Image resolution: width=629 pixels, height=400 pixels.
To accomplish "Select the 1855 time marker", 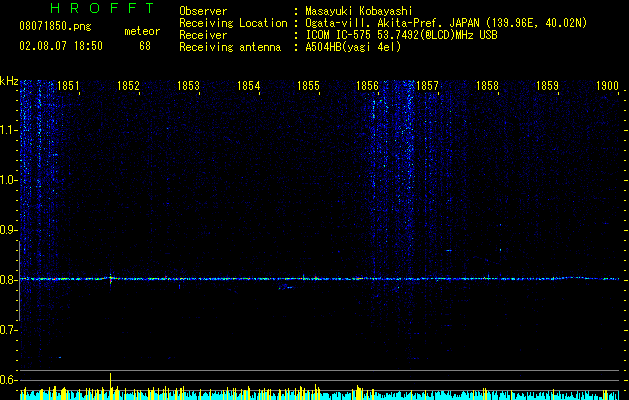I will [x=308, y=86].
